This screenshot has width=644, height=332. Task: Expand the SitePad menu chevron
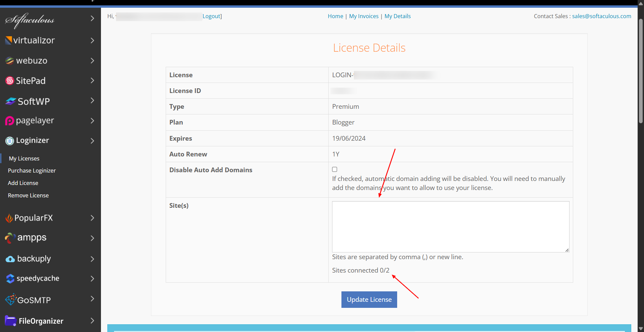(93, 81)
